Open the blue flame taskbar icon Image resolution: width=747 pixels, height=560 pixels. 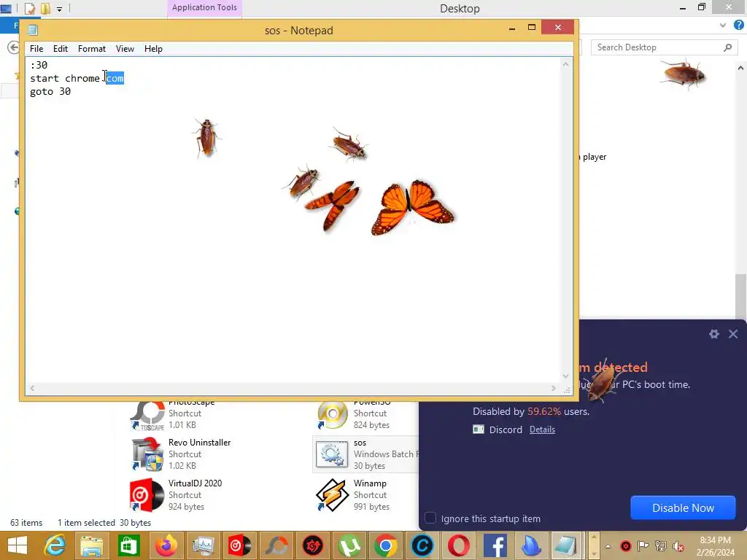pos(530,545)
